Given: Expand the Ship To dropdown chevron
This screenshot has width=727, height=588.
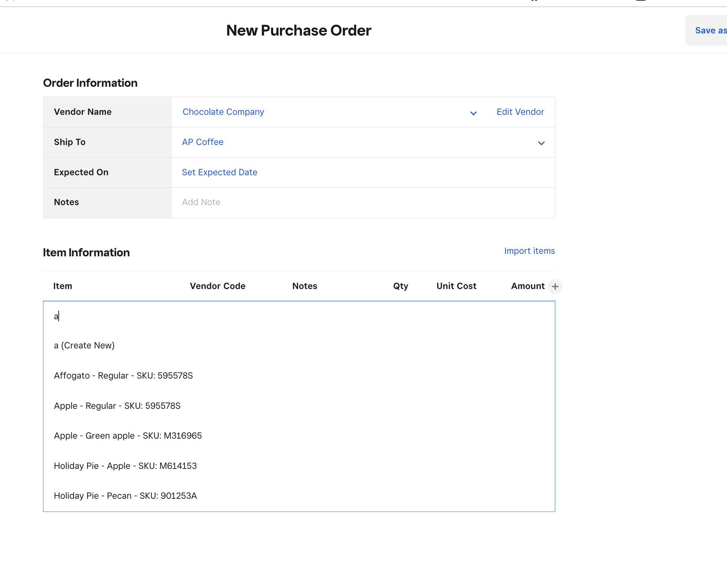Looking at the screenshot, I should (x=541, y=143).
